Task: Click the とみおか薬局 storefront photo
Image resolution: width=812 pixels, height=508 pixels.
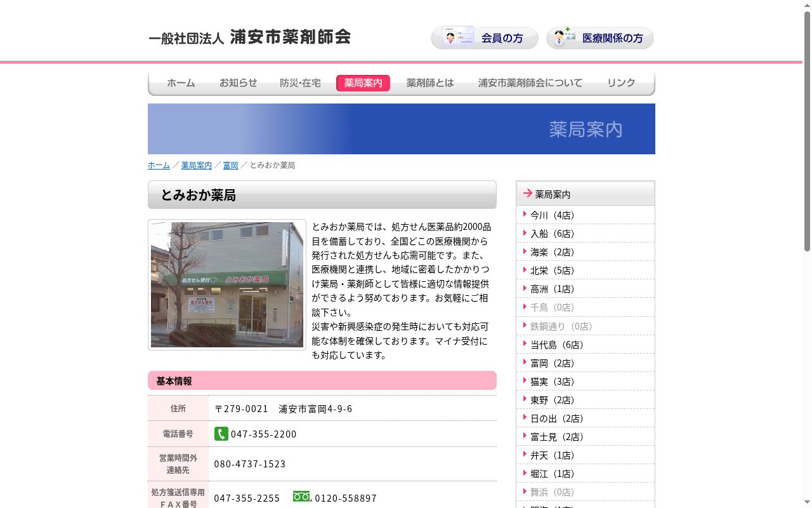Action: (x=227, y=284)
